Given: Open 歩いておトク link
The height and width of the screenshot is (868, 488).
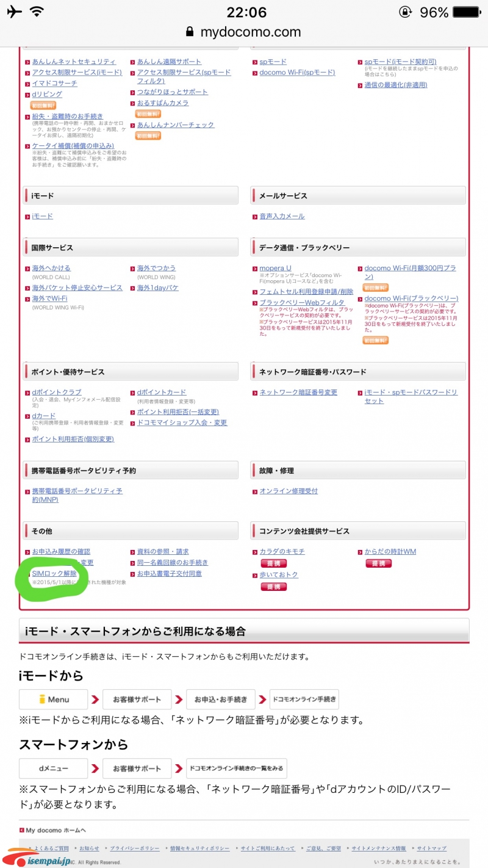Looking at the screenshot, I should [279, 575].
